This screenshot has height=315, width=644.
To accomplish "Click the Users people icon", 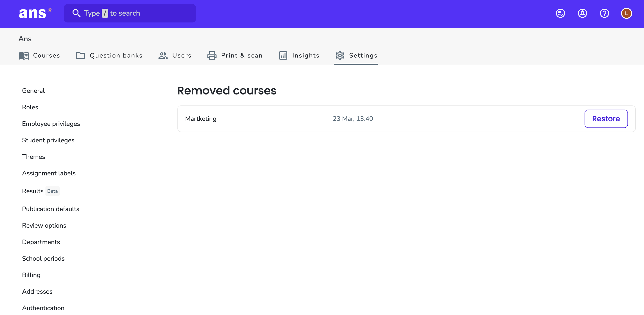I will (x=163, y=55).
